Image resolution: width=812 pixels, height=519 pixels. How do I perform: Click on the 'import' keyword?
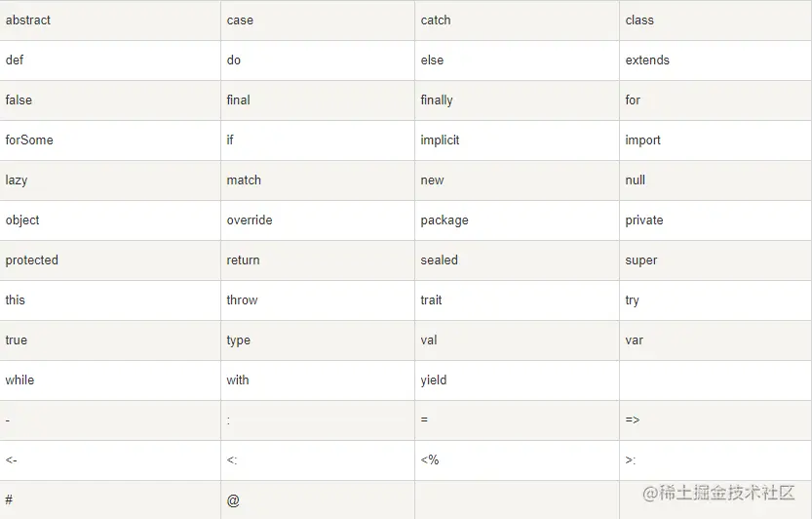coord(642,140)
